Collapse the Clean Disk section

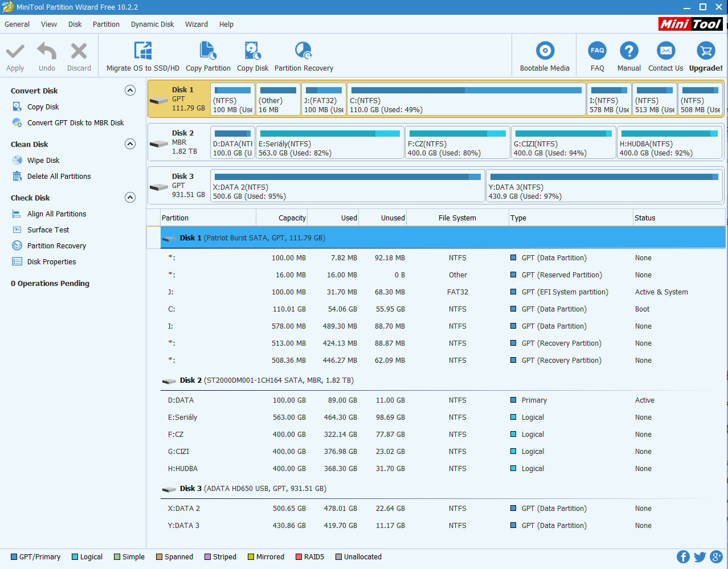(130, 144)
